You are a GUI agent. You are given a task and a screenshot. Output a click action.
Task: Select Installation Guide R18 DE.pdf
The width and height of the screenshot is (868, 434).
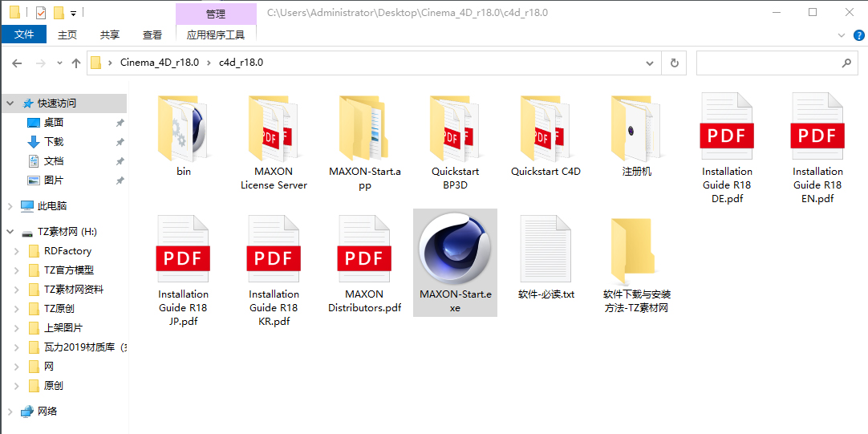[727, 148]
